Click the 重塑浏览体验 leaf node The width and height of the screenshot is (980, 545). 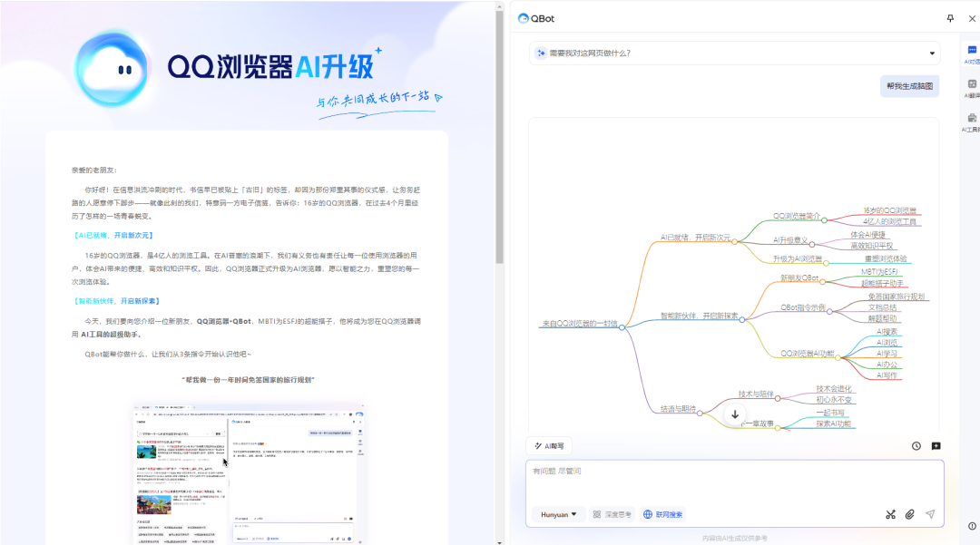886,258
